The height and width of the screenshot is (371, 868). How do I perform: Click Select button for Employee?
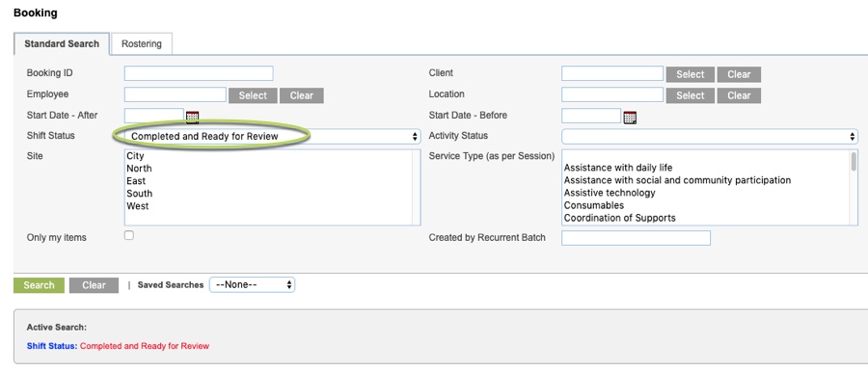pos(253,95)
